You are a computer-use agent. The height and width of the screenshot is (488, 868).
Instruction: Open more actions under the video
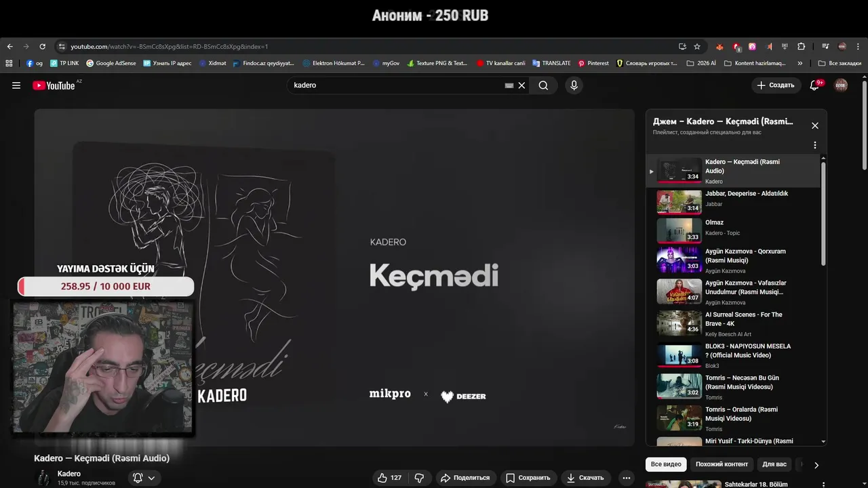tap(627, 478)
